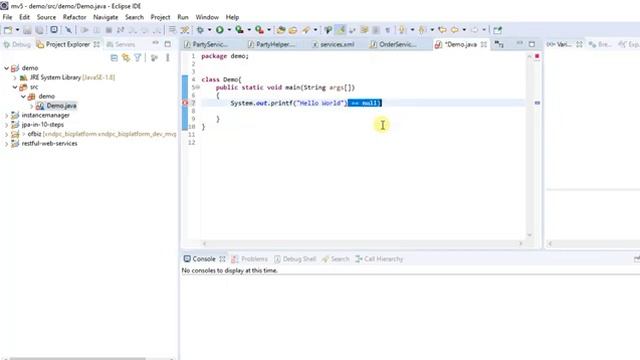This screenshot has width=640, height=360.
Task: Toggle Skip All Breakpoints icon
Action: tap(68, 30)
